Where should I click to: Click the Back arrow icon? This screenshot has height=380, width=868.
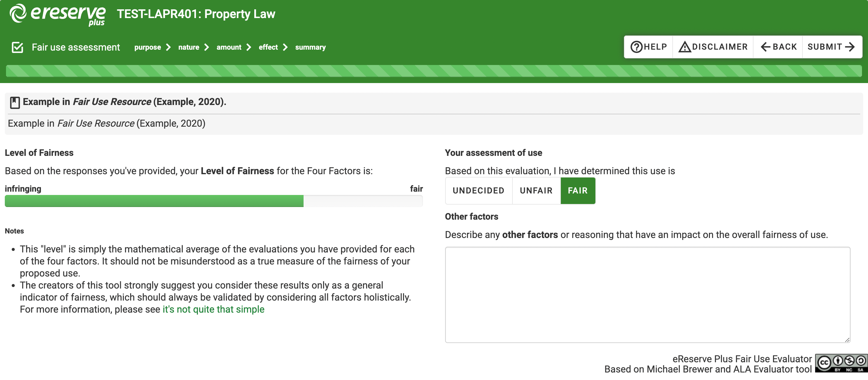click(x=766, y=47)
